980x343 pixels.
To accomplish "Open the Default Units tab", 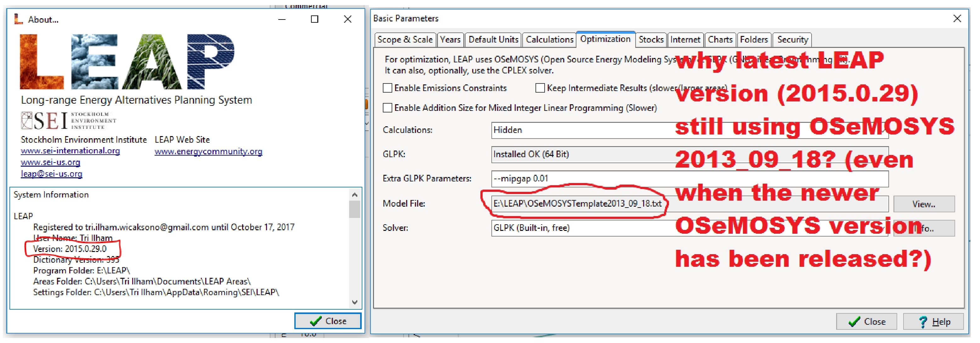I will pyautogui.click(x=493, y=40).
